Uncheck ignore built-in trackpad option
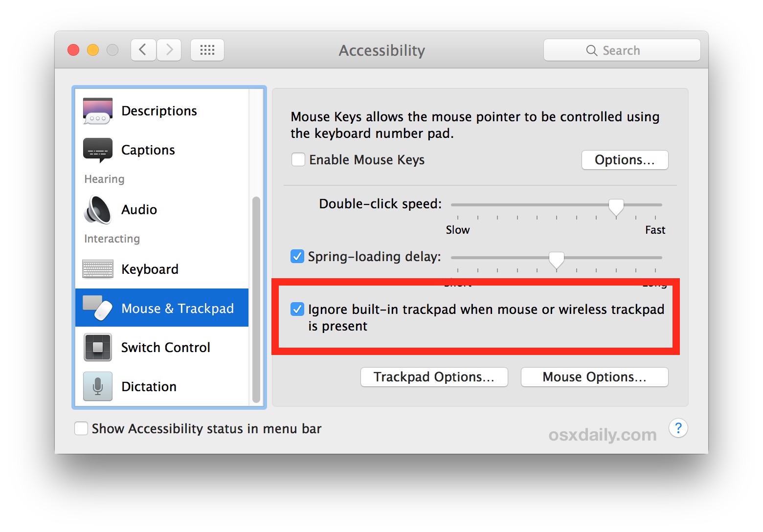 (297, 309)
